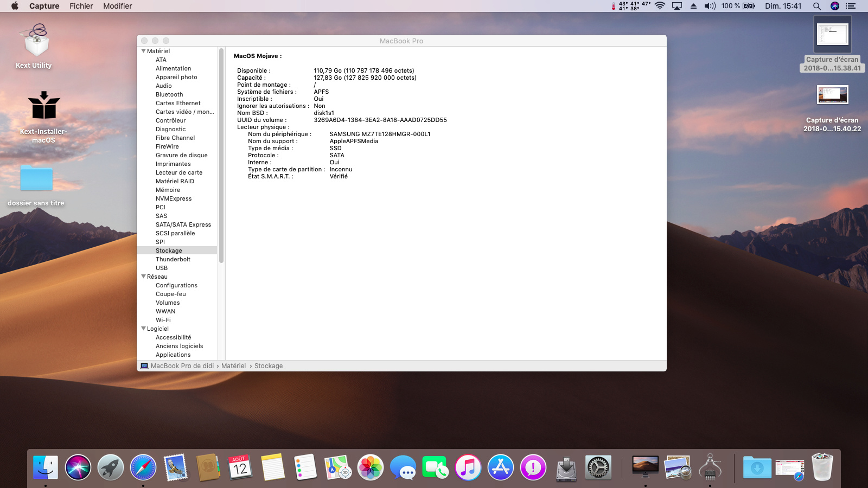The image size is (868, 488).
Task: Click 'Matériel' breadcrumb in path bar
Action: pyautogui.click(x=233, y=366)
